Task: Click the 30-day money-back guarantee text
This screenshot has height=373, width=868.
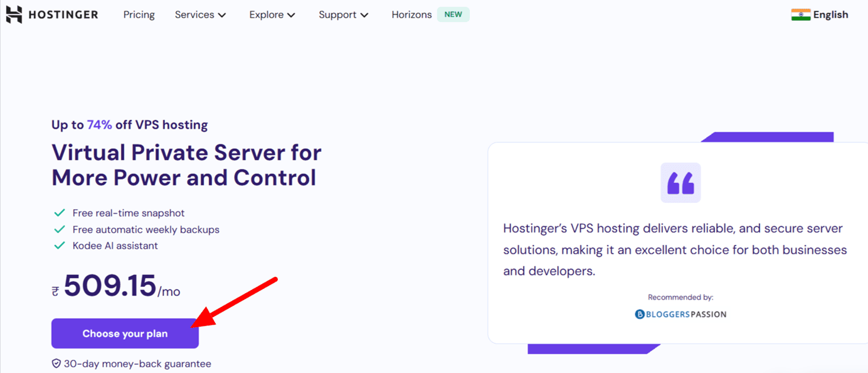Action: (x=137, y=363)
